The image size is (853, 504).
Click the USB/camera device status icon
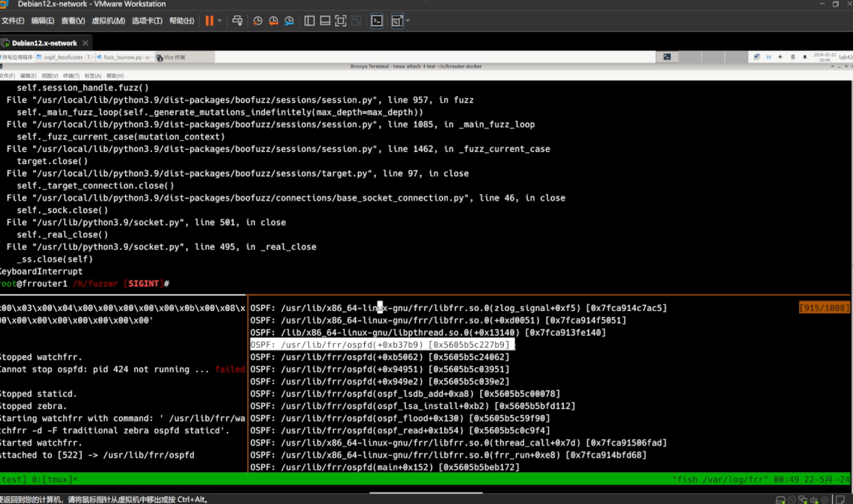point(825,499)
